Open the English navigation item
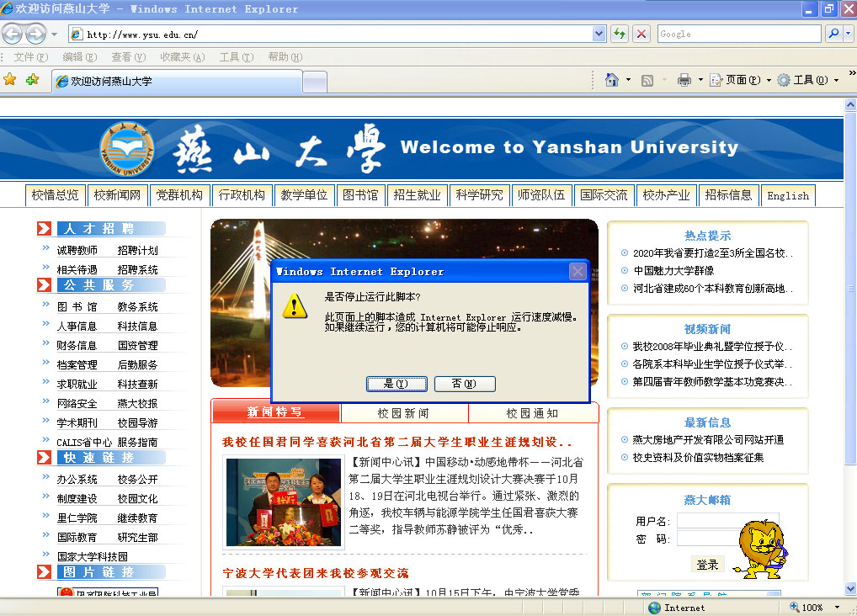This screenshot has width=857, height=616. (788, 196)
